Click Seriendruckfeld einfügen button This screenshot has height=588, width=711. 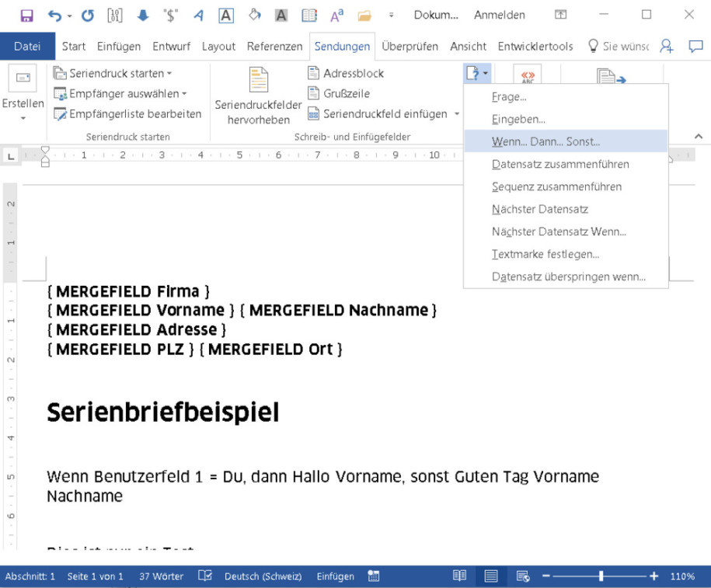(x=378, y=113)
